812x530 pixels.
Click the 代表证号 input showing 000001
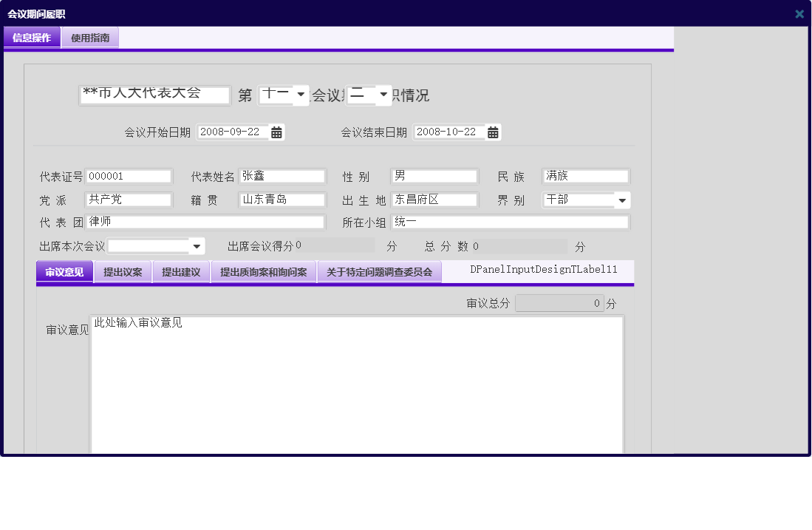128,176
